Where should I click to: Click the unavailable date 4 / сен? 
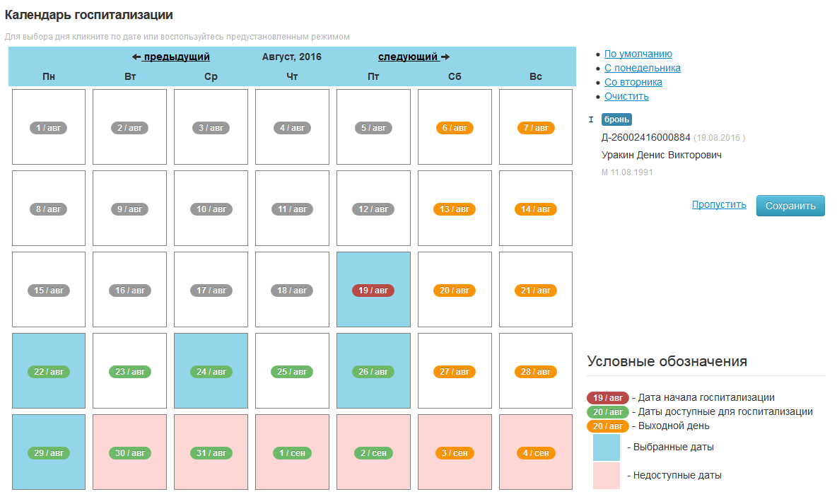(536, 452)
